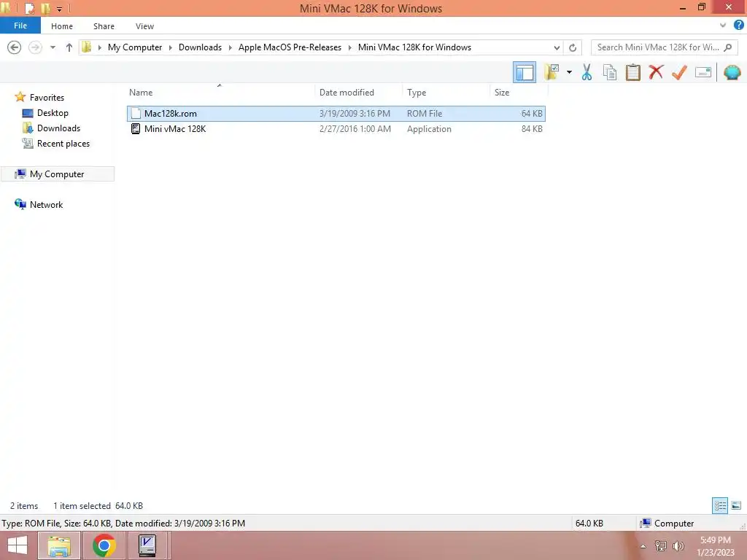Paste using the clipboard icon
Screen dimensions: 747x560
click(632, 72)
